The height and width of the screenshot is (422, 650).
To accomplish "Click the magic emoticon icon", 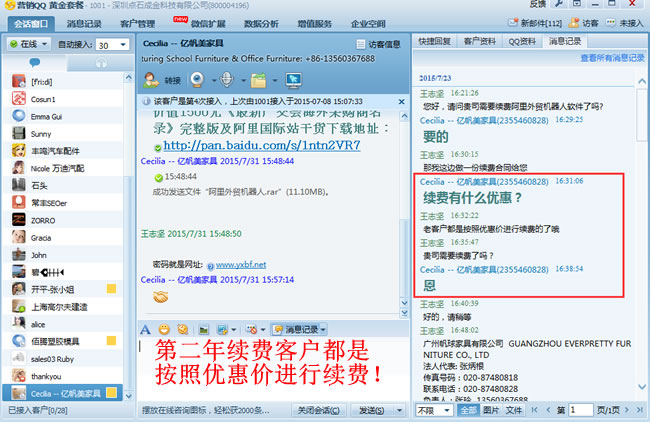I will coord(183,329).
